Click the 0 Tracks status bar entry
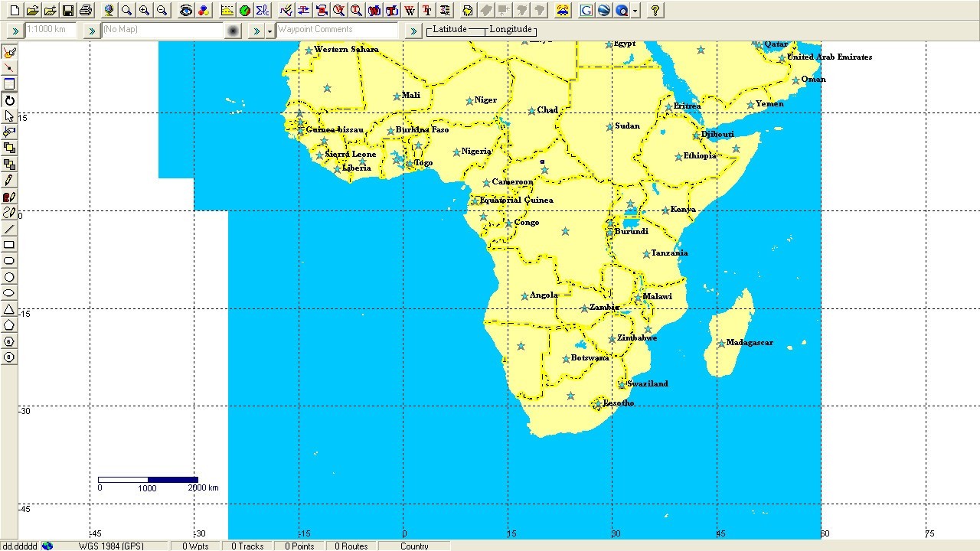 click(x=247, y=546)
